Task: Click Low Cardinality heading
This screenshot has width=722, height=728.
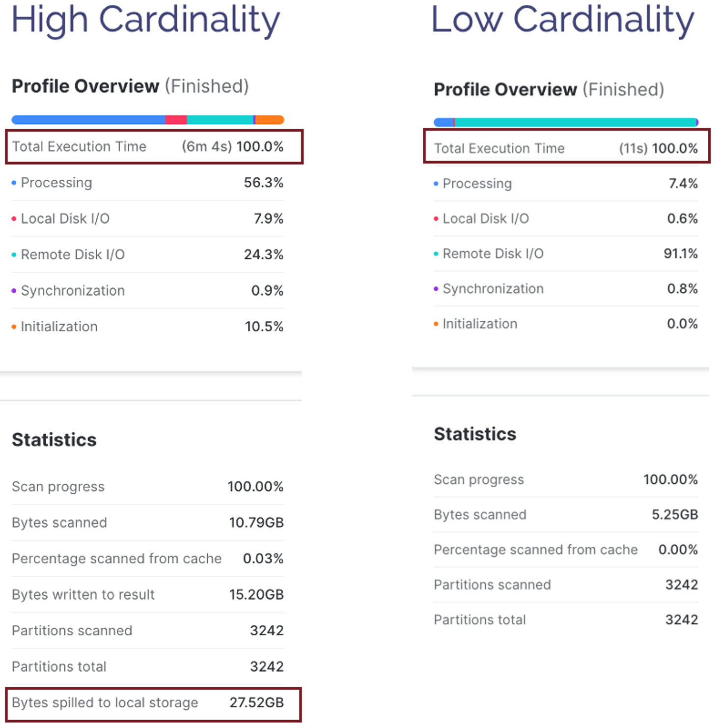Action: [563, 20]
